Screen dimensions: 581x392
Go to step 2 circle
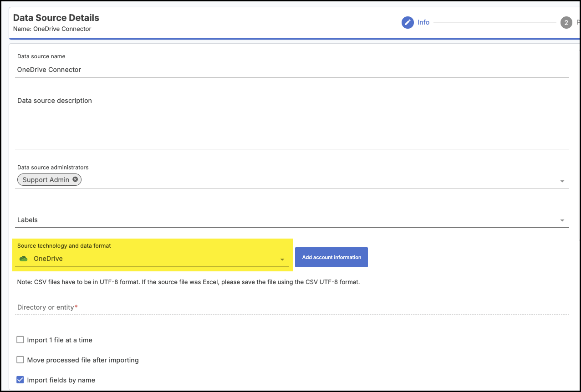pos(566,22)
